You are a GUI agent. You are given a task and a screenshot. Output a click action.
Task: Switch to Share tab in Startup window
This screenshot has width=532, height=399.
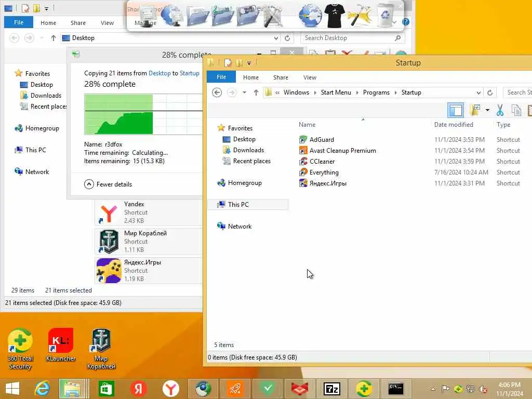281,77
